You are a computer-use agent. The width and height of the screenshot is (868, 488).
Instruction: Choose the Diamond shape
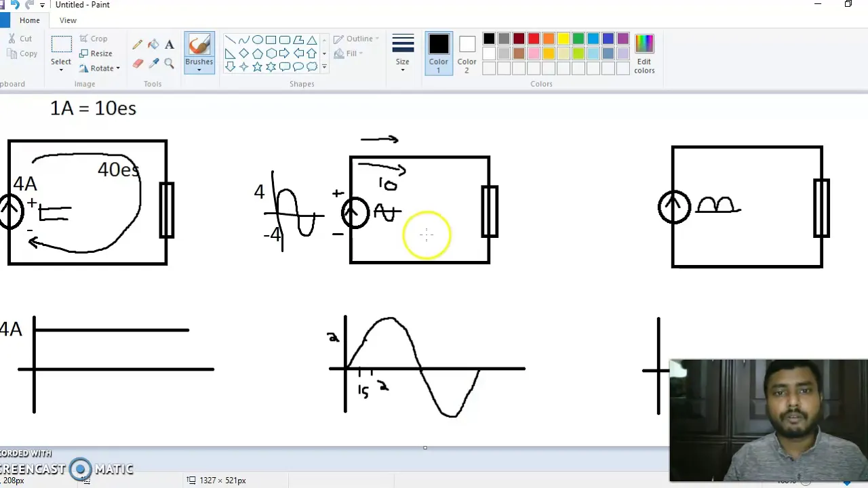243,54
